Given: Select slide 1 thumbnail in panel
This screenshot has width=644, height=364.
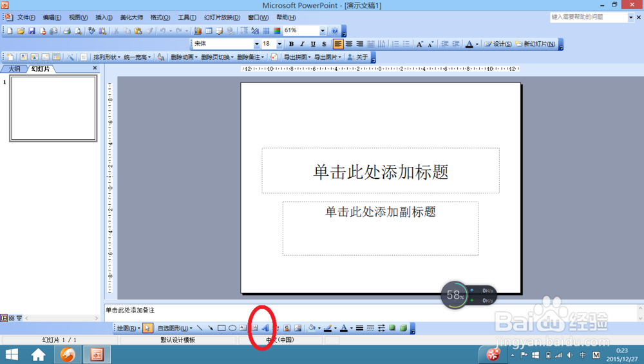Looking at the screenshot, I should (53, 109).
